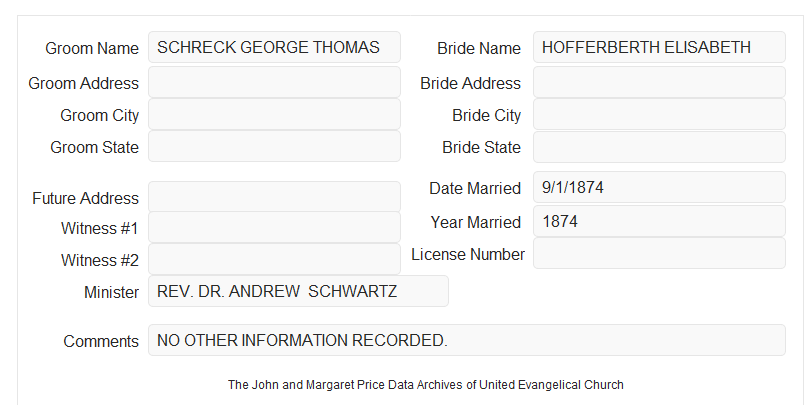Focus the Bride State input box

(x=659, y=147)
